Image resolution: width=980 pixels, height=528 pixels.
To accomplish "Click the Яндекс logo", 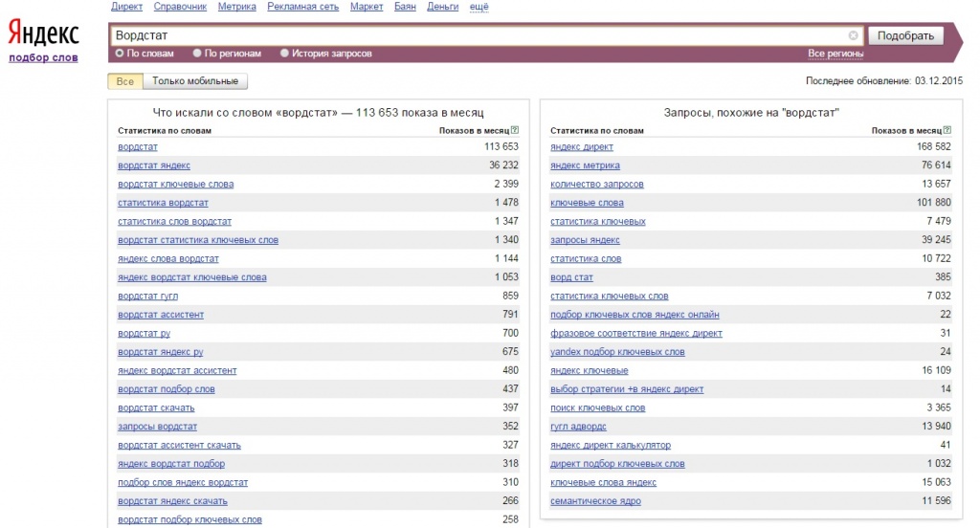I will tap(44, 33).
